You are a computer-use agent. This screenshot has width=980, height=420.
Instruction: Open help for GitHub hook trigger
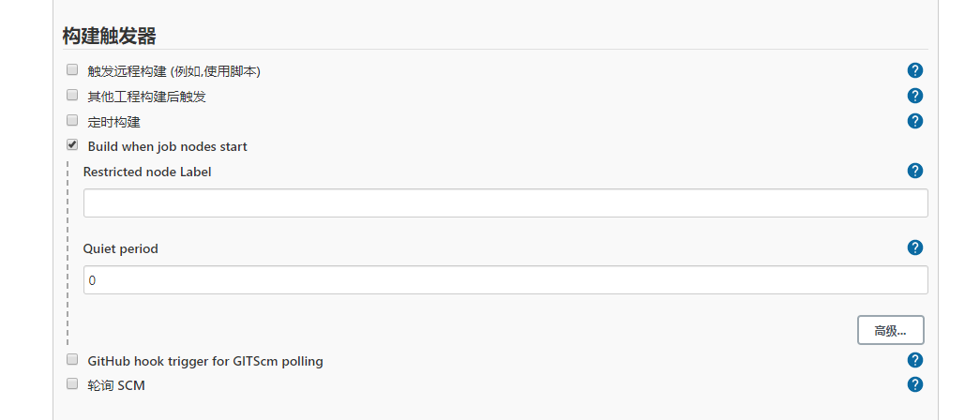click(915, 360)
